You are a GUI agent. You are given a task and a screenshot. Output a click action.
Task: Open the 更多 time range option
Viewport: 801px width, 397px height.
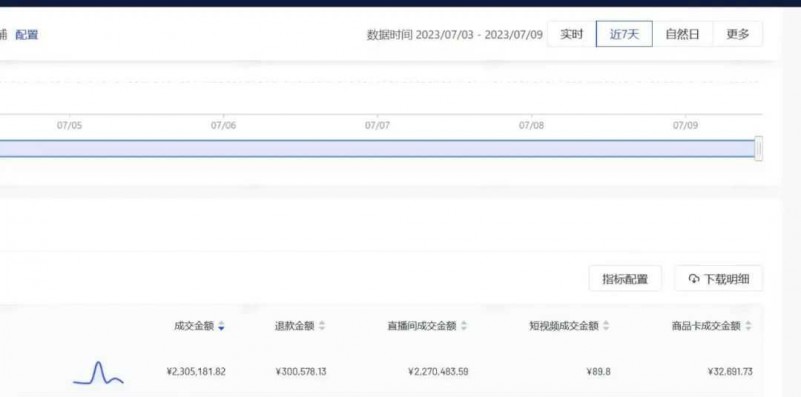pos(738,34)
